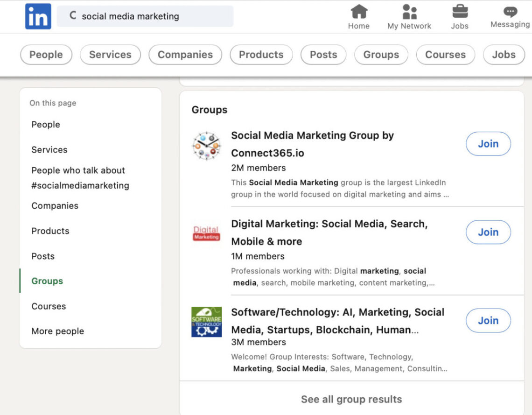Screen dimensions: 532x415
Task: Open the Home navigation icon
Action: 358,14
